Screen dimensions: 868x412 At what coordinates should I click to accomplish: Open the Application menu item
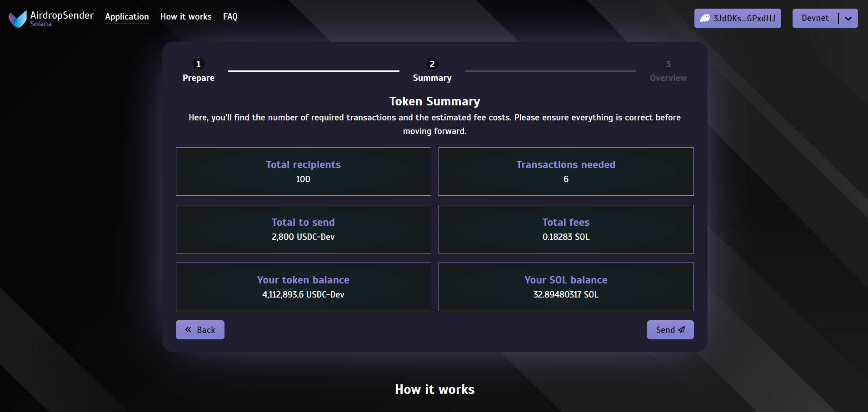[127, 17]
